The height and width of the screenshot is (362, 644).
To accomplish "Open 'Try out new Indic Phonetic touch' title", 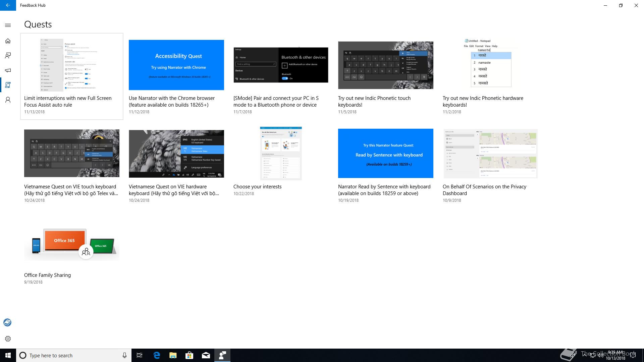I will pyautogui.click(x=374, y=102).
